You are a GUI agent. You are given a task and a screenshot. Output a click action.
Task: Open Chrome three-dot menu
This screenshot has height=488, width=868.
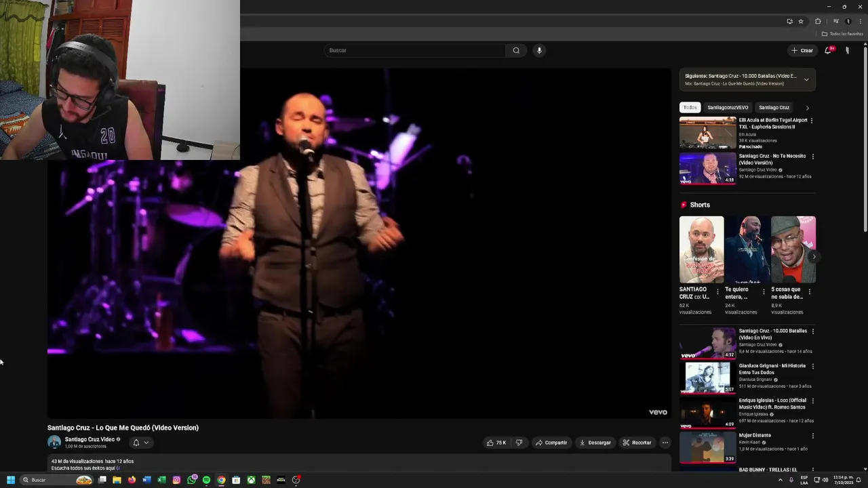click(860, 21)
